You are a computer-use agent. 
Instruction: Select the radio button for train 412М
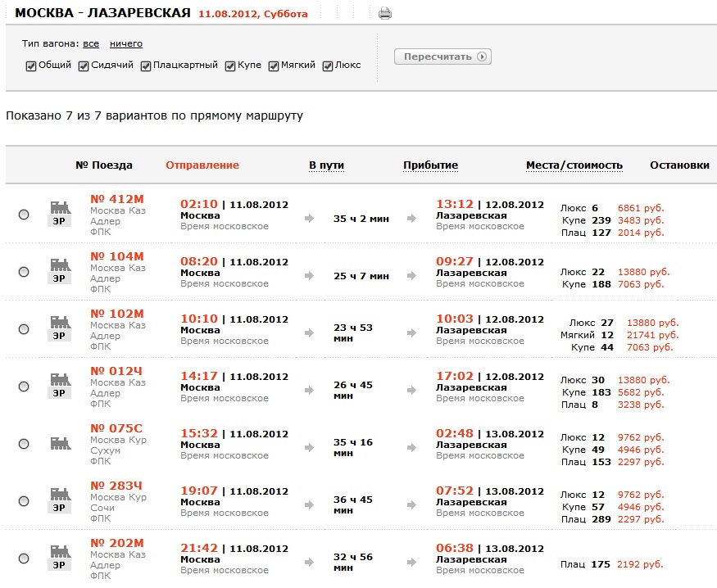tap(24, 215)
